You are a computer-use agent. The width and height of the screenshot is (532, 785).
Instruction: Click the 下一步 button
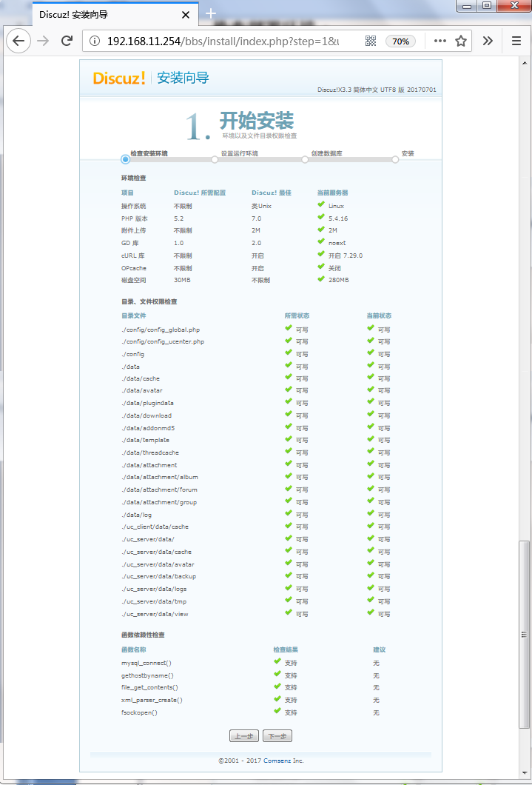click(277, 736)
